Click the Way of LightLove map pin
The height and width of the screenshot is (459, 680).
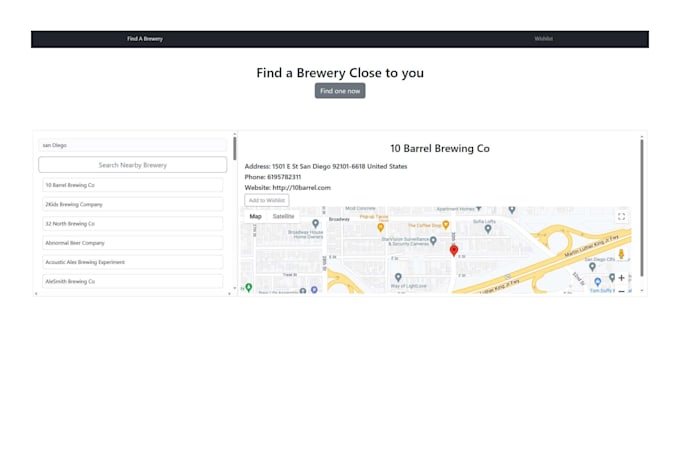coord(398,277)
